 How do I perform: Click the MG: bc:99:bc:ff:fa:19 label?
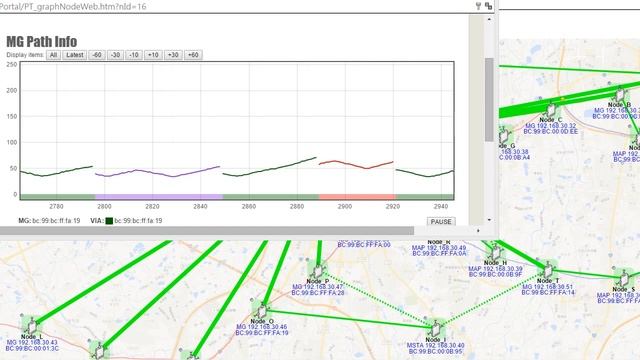(49, 221)
